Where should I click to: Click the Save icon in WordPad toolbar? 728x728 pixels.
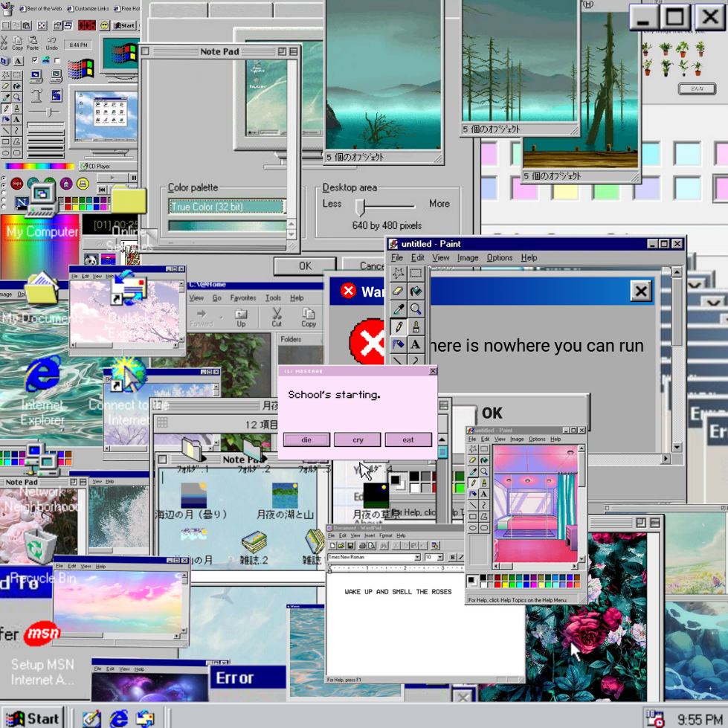point(351,546)
